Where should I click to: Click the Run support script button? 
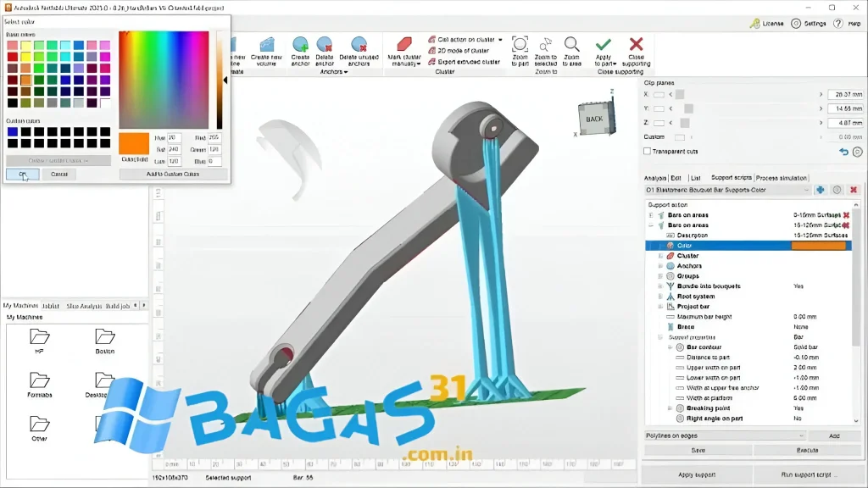point(808,474)
